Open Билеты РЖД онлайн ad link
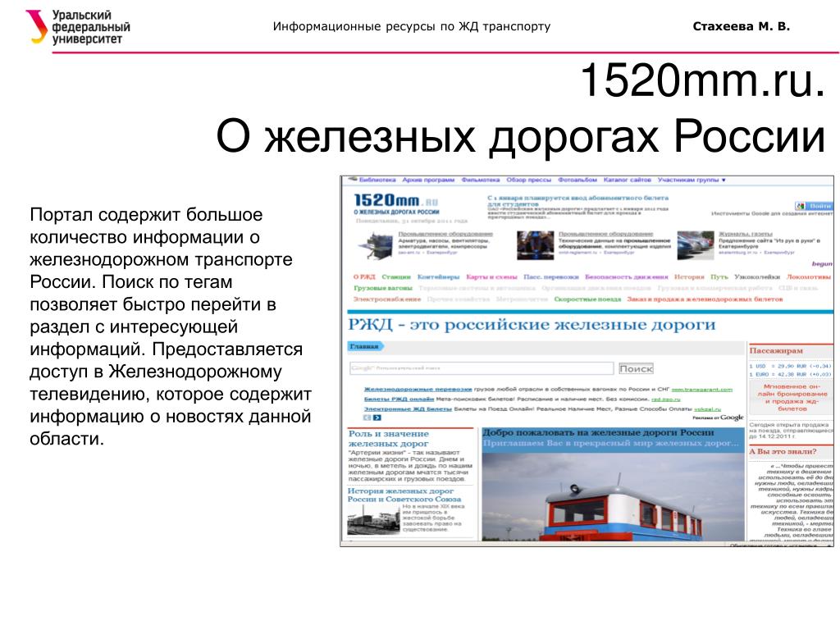The height and width of the screenshot is (630, 840). click(x=399, y=399)
